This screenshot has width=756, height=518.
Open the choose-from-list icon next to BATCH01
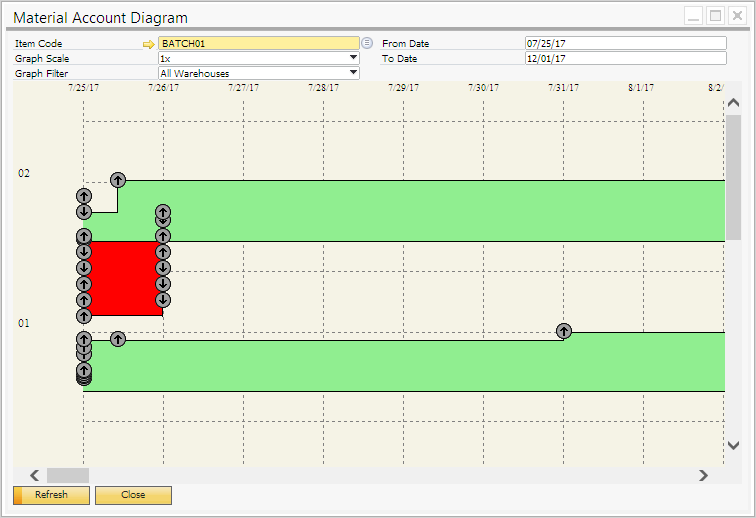[367, 43]
